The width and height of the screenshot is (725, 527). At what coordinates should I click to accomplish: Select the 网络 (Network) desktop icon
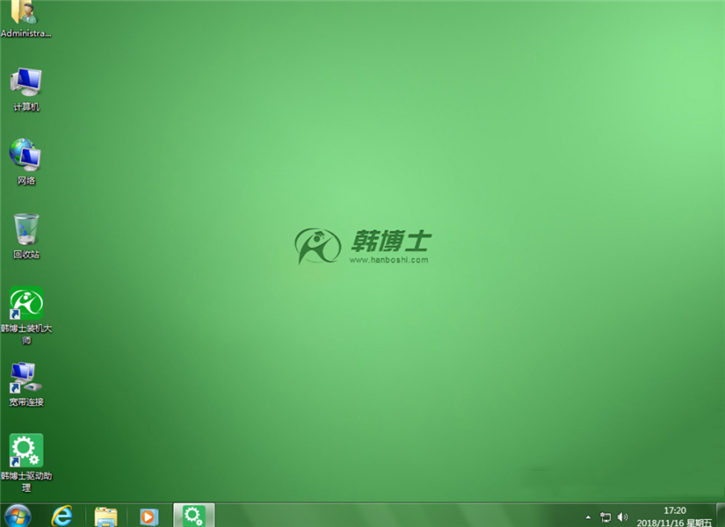coord(26,159)
